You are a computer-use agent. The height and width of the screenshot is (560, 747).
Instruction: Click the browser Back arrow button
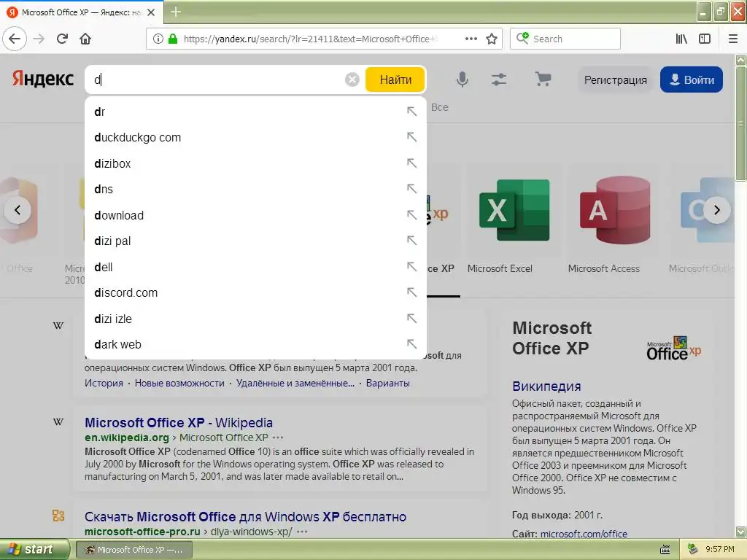pyautogui.click(x=15, y=39)
